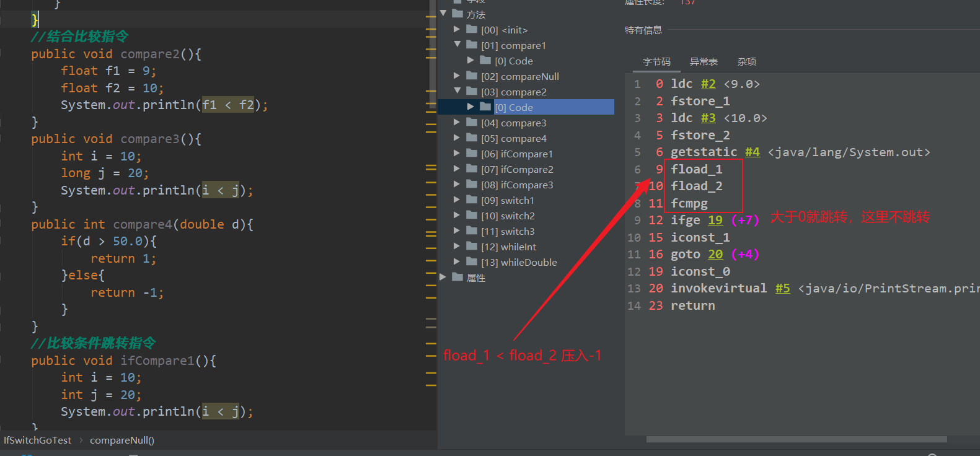Click "public void compare3(){" in the editor

tap(117, 139)
